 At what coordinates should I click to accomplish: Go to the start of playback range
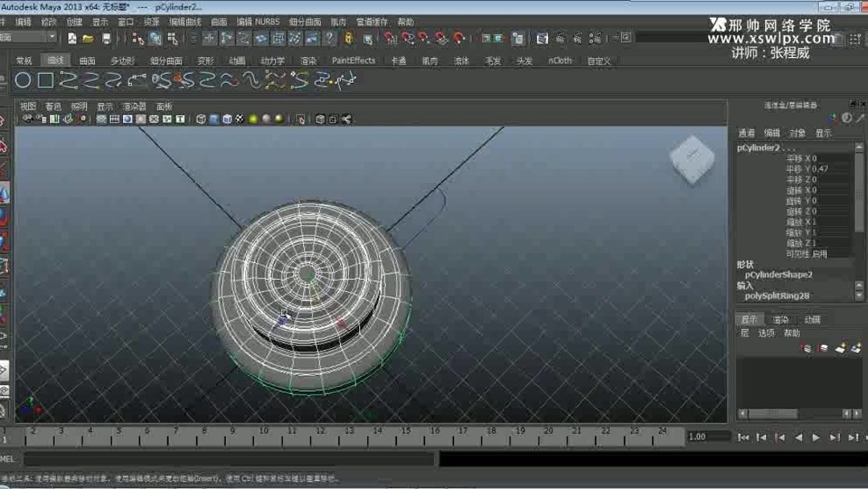tap(744, 437)
